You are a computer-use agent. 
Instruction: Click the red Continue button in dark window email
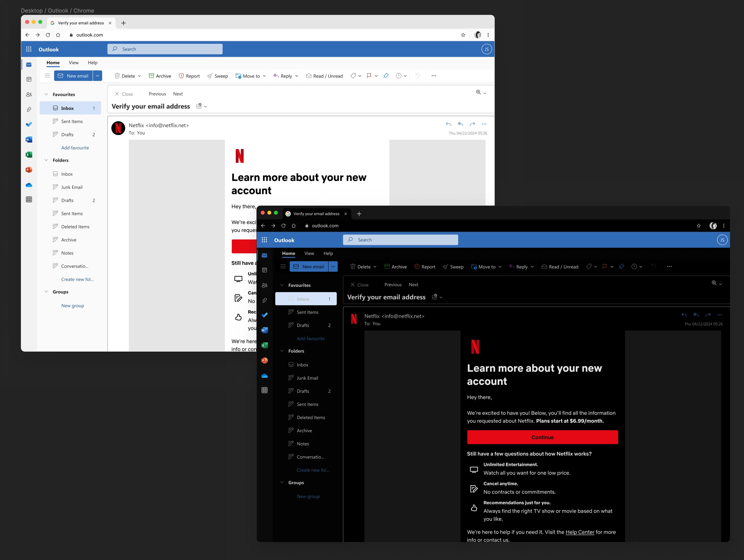pos(543,437)
